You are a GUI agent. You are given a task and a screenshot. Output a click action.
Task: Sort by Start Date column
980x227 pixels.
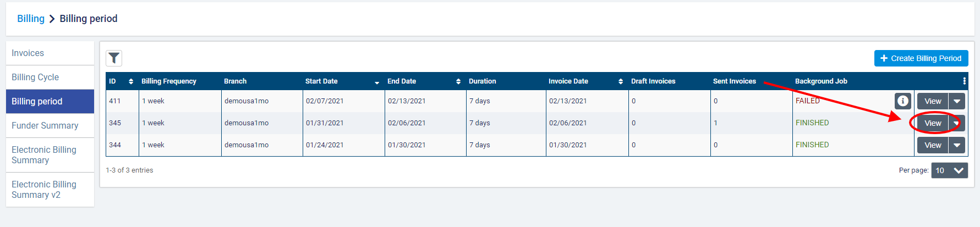click(x=377, y=82)
